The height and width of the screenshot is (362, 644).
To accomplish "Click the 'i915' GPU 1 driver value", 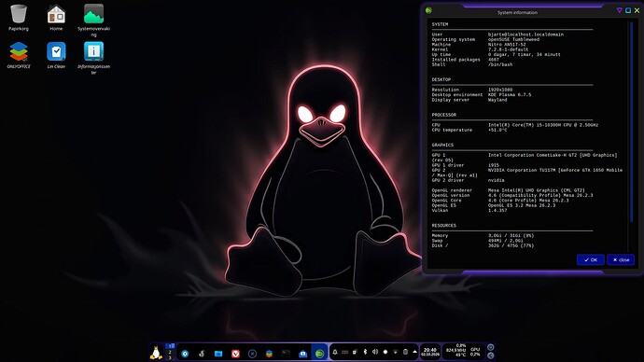I will click(x=494, y=165).
